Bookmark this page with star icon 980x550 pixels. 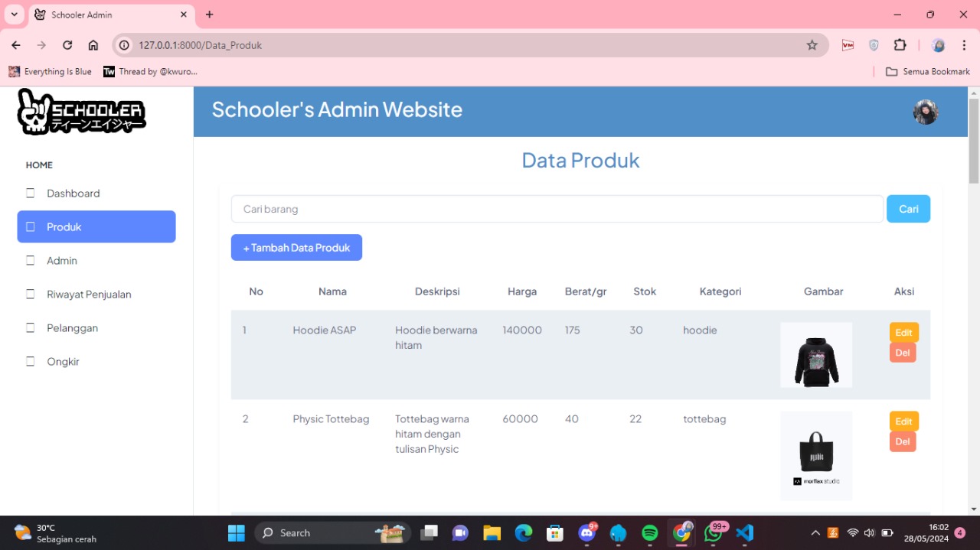coord(812,45)
